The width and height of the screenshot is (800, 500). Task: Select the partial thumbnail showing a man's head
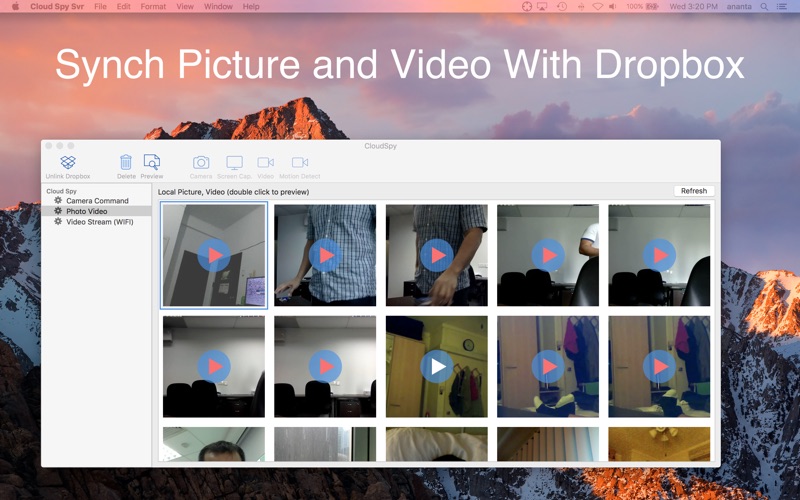(214, 444)
